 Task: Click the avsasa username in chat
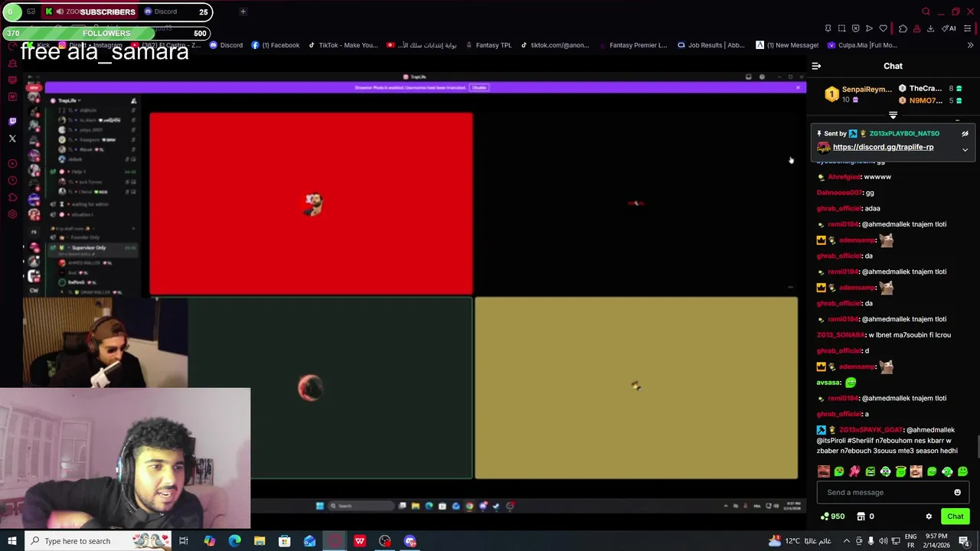click(x=828, y=383)
